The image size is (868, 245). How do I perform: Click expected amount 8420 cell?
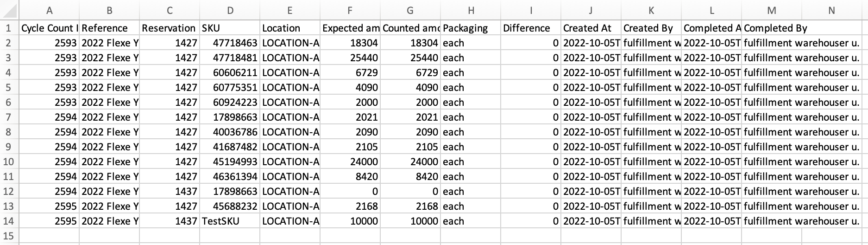[350, 176]
